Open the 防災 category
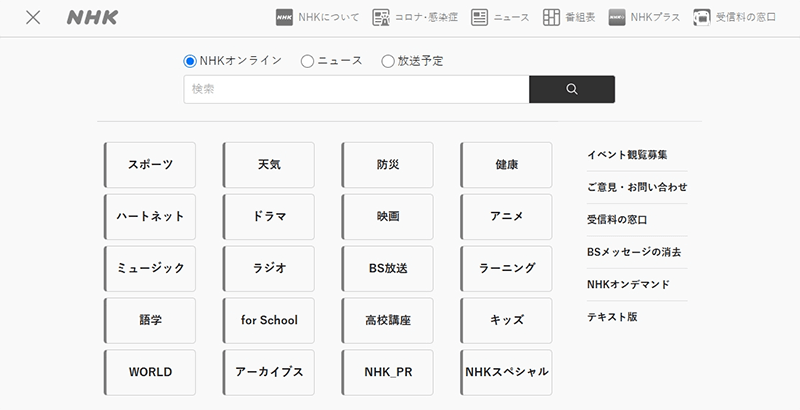 point(388,165)
